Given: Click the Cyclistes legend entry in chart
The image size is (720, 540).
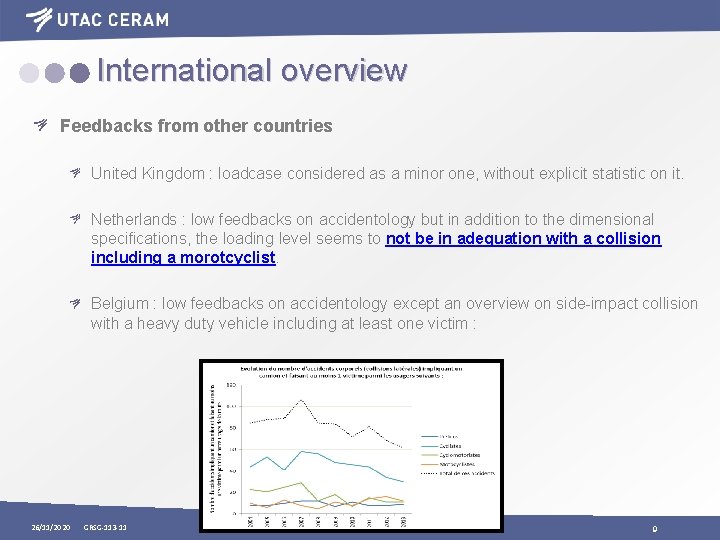Looking at the screenshot, I should coord(441,446).
